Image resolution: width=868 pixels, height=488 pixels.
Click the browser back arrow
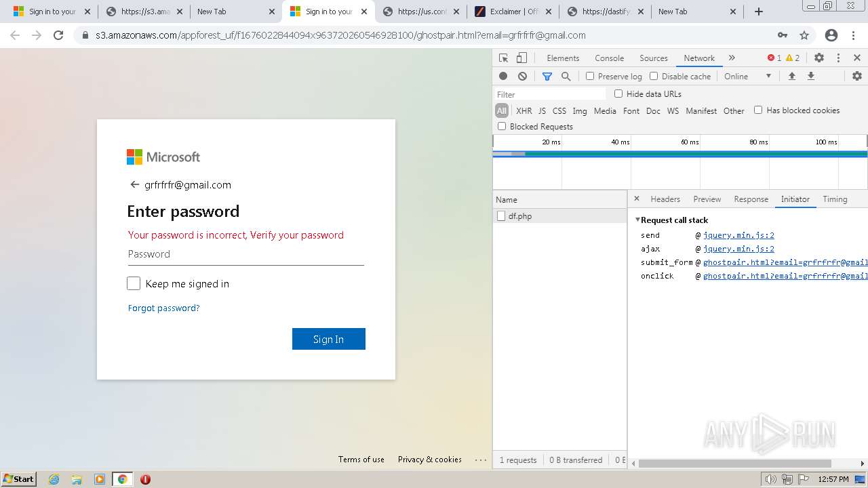[15, 35]
